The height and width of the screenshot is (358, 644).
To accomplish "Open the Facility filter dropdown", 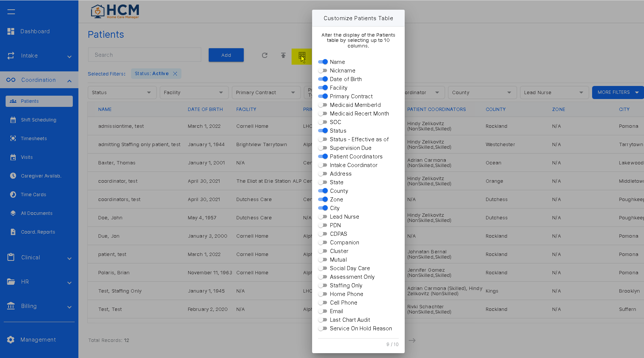I will (193, 93).
